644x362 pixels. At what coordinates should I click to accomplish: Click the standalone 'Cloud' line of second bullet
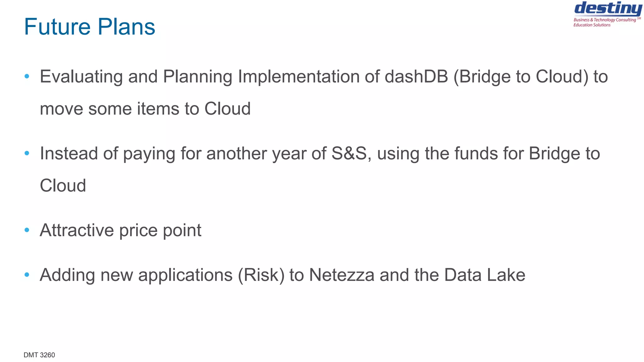[63, 185]
